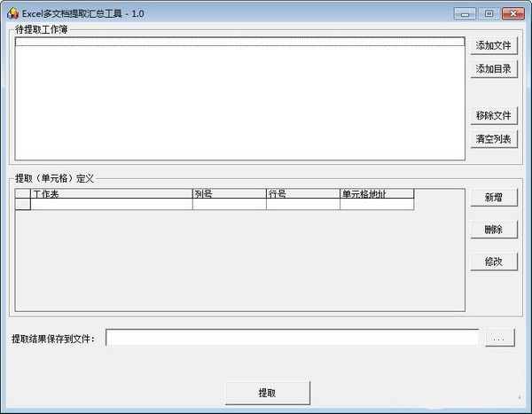
Task: Click the 添加目录 button
Action: pos(494,69)
